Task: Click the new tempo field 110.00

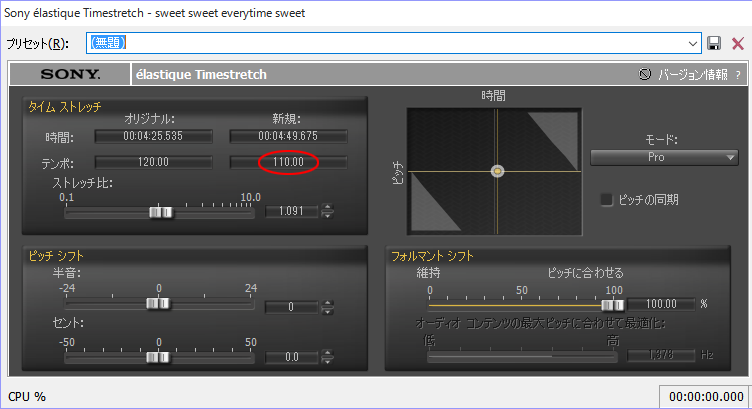Action: (288, 162)
